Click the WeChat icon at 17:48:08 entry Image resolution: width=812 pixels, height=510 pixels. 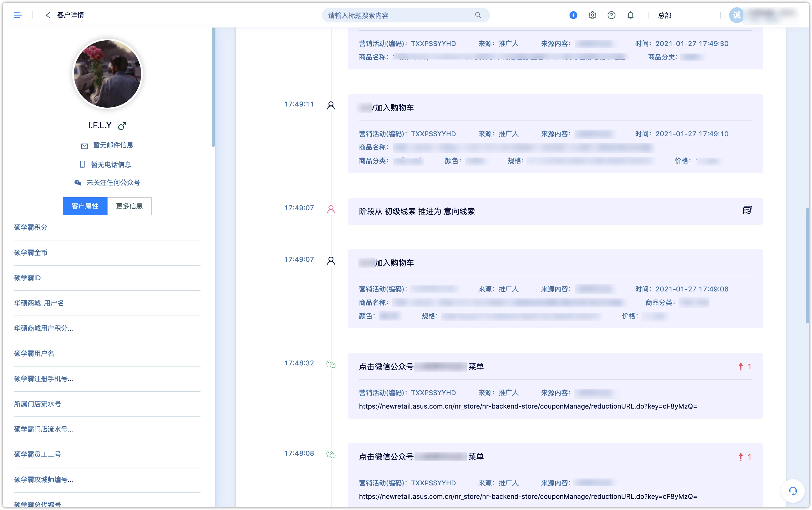tap(331, 454)
